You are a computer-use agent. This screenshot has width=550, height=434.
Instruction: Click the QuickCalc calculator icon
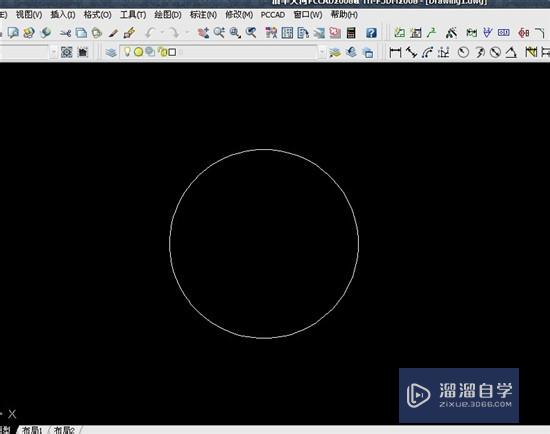coord(351,33)
